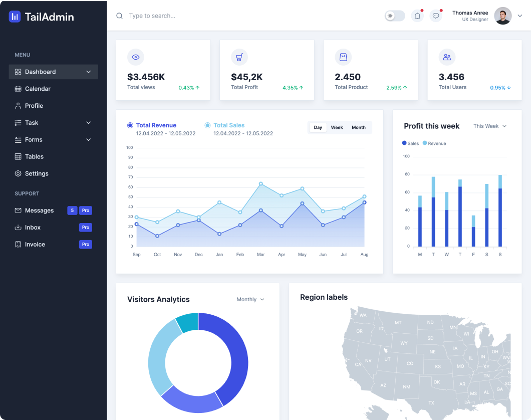Screen dimensions: 531x420
Task: Open the Inbox link in Support section
Action: pyautogui.click(x=33, y=228)
